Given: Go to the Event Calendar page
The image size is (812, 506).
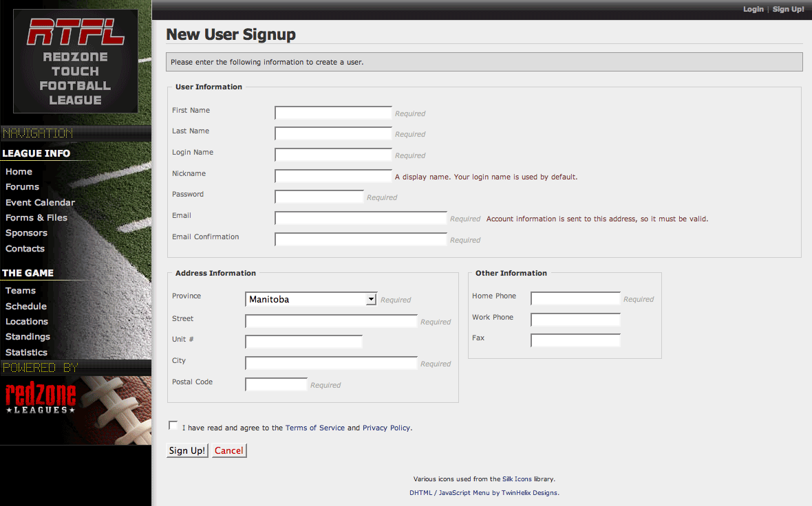Looking at the screenshot, I should pos(40,202).
